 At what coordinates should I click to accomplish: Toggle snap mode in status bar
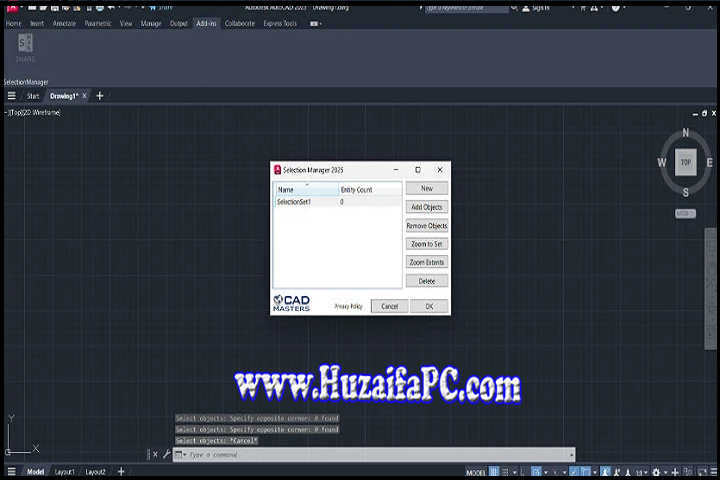click(x=505, y=472)
